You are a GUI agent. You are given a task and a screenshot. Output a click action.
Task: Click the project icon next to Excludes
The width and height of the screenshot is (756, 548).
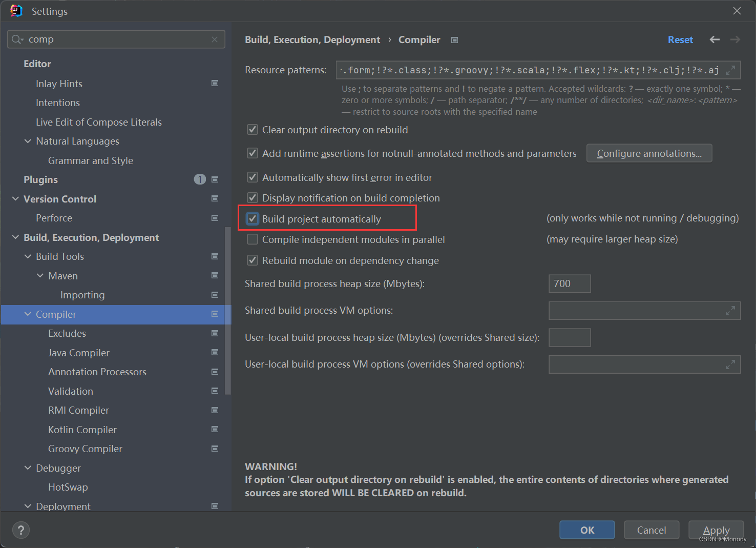coord(215,333)
